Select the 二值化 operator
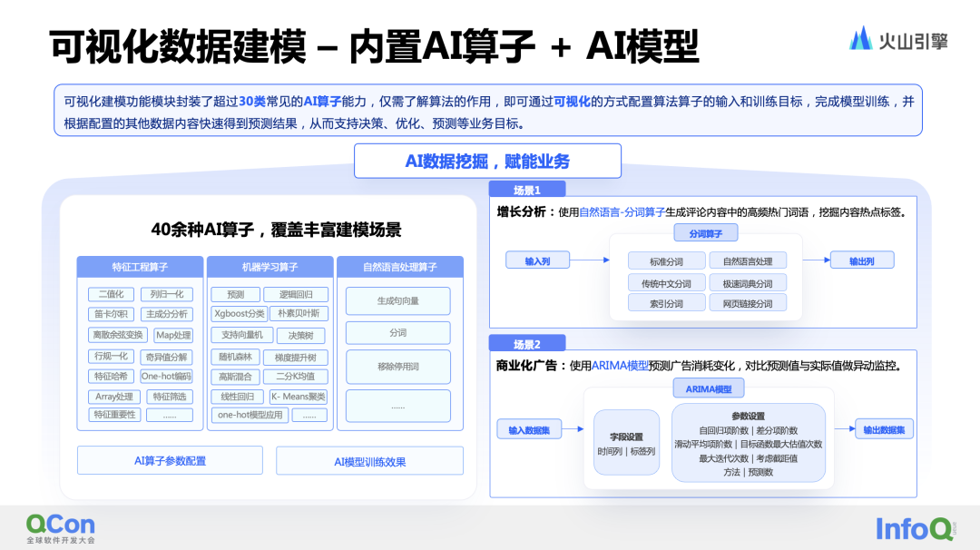 click(112, 294)
